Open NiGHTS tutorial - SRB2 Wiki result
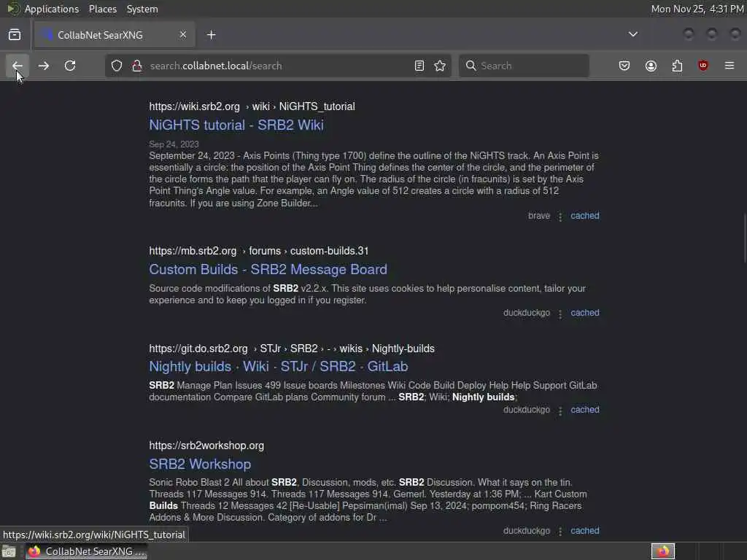747x560 pixels. (236, 125)
